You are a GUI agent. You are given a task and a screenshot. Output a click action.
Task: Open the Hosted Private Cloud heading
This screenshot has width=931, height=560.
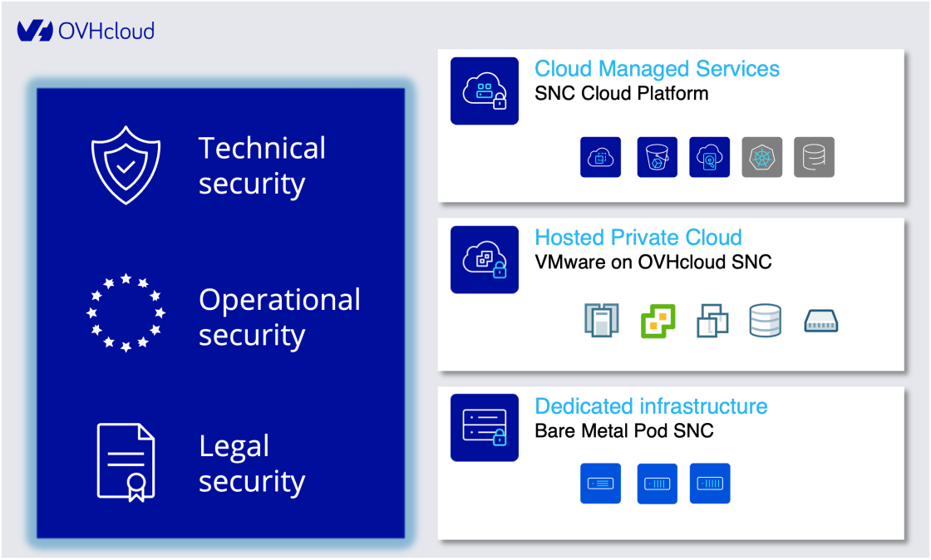tap(638, 238)
